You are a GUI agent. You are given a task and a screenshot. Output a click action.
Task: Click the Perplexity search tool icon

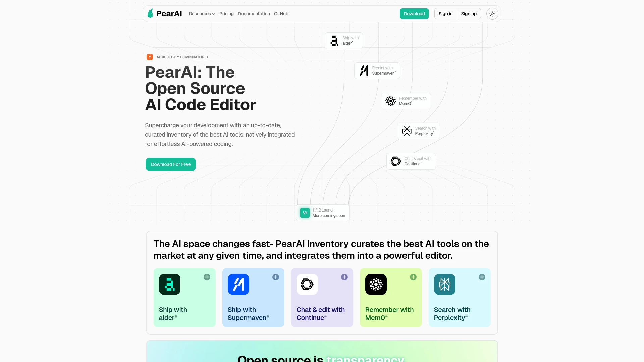click(444, 284)
